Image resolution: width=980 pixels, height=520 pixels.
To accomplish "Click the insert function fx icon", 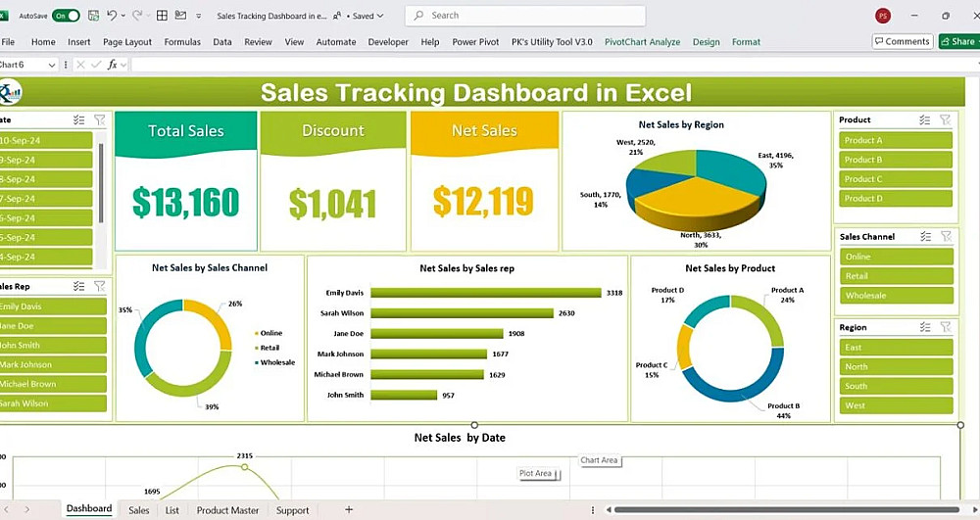I will tap(113, 65).
